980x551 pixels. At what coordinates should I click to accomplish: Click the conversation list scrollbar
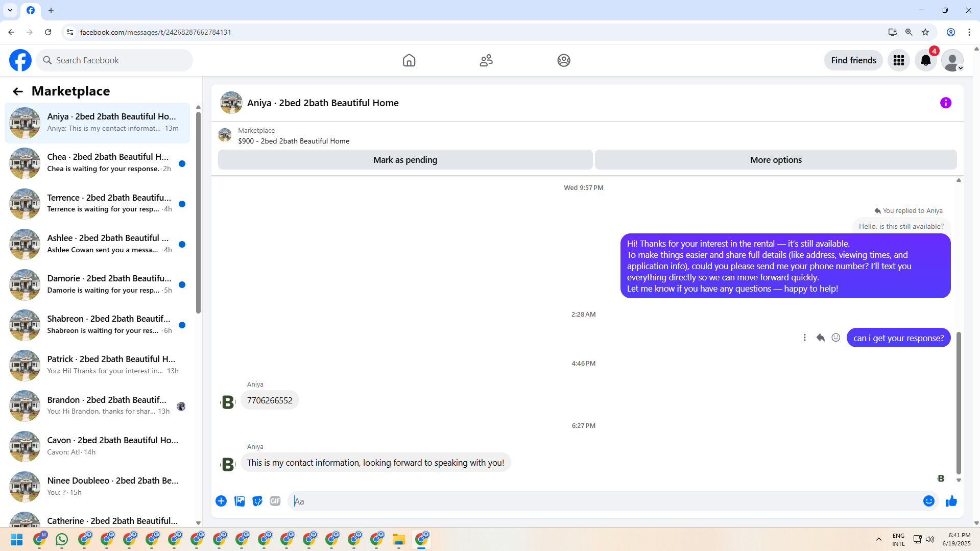[x=198, y=212]
